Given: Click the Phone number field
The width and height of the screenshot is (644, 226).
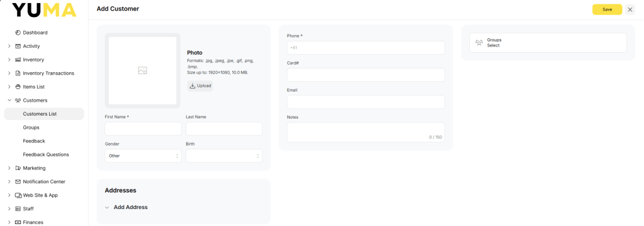Looking at the screenshot, I should (x=365, y=48).
